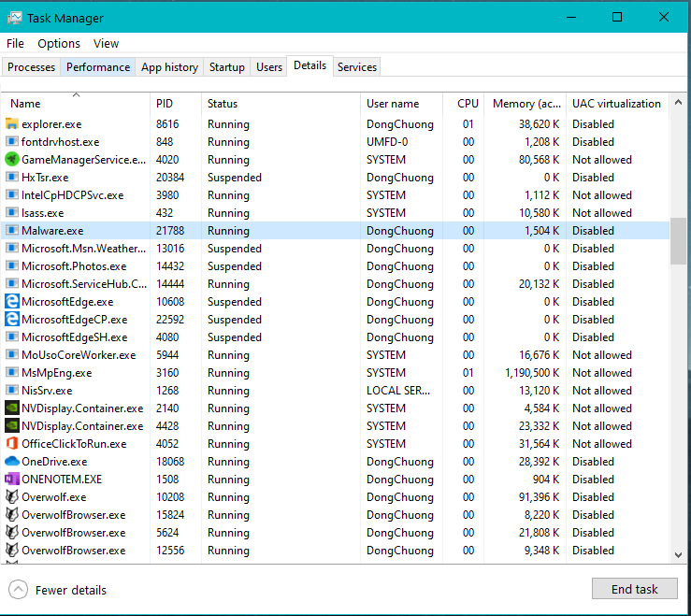Screen dimensions: 691x616
Task: Click the MicrosoftEdge.exe Edge icon
Action: coord(12,301)
